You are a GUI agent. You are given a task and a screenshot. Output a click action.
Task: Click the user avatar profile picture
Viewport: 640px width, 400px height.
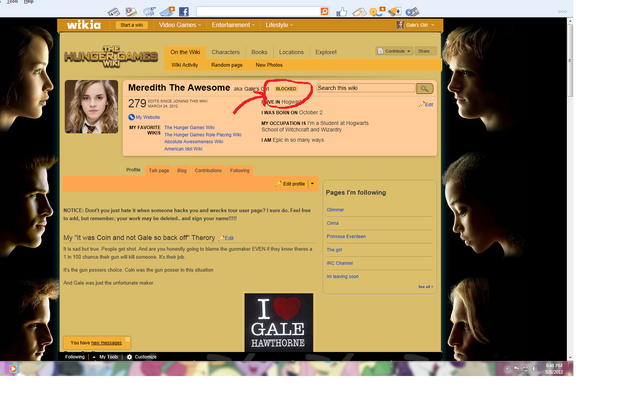[91, 107]
